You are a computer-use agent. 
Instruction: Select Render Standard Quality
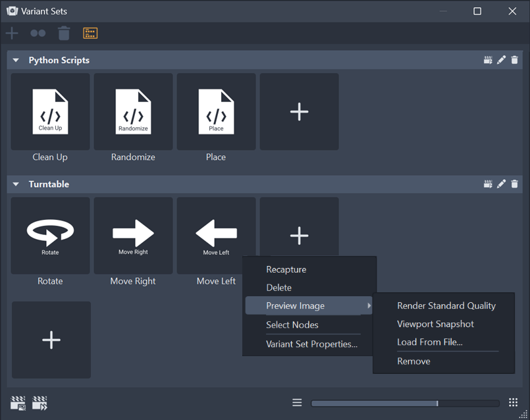446,306
